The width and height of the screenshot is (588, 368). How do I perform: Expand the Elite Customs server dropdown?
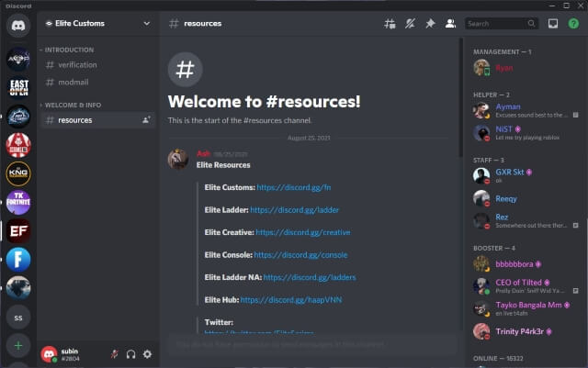(x=146, y=23)
